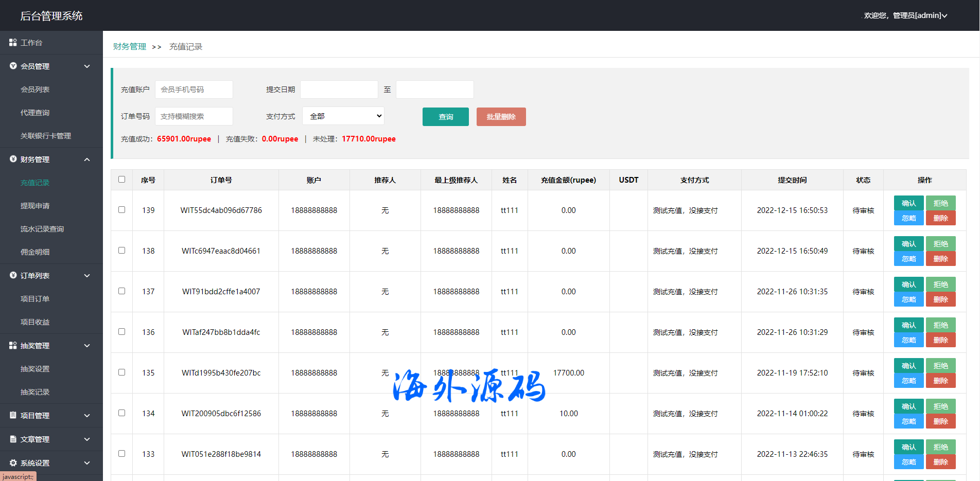
Task: Click the 抽奖管理 section icon
Action: pyautogui.click(x=13, y=345)
